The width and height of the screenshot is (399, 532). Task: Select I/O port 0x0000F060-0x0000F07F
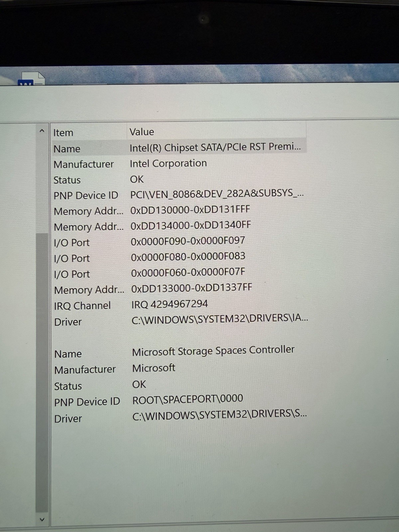coord(188,273)
